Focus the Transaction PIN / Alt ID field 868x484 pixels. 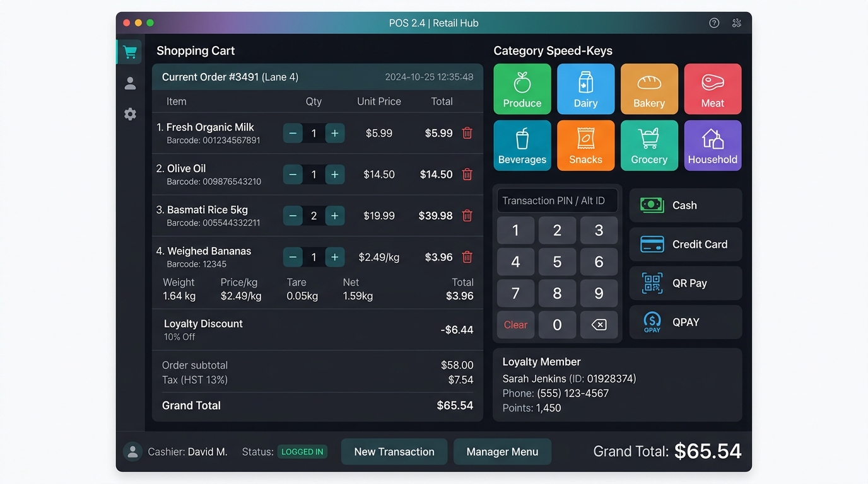557,200
